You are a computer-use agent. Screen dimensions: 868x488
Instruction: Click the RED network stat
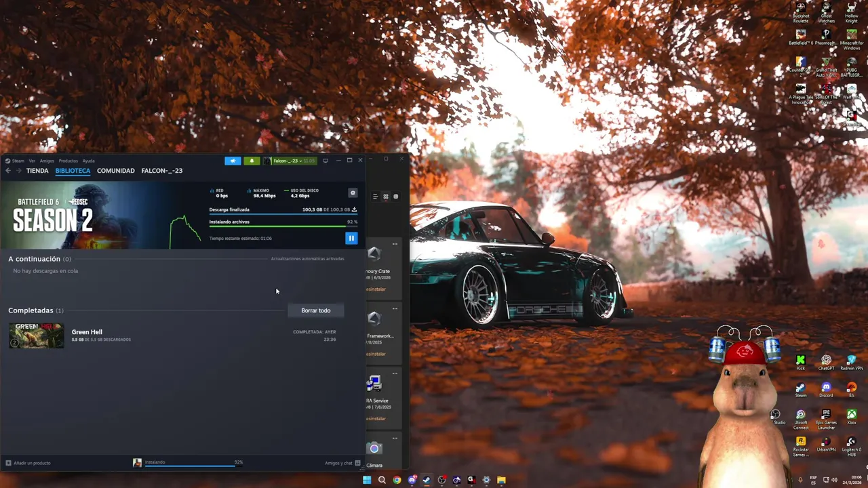(219, 193)
